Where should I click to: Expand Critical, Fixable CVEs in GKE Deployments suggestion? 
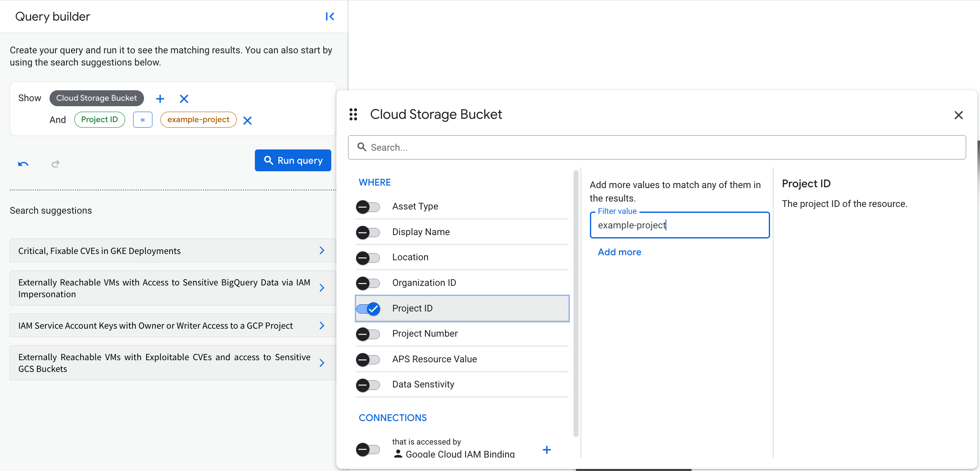(x=322, y=251)
